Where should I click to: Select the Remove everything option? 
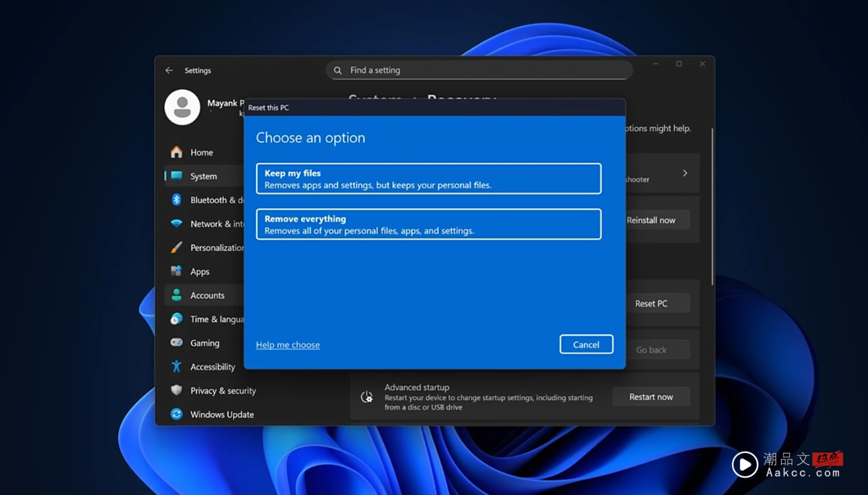pyautogui.click(x=428, y=224)
